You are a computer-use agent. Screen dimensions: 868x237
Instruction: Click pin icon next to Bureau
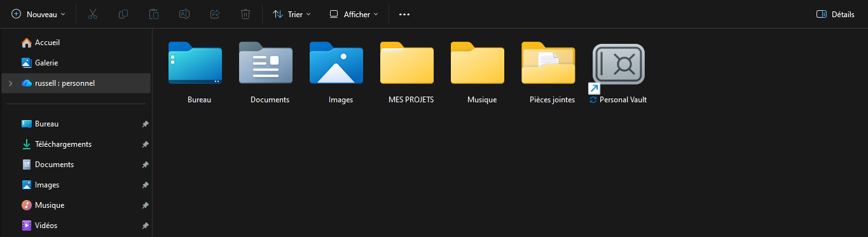coord(145,124)
